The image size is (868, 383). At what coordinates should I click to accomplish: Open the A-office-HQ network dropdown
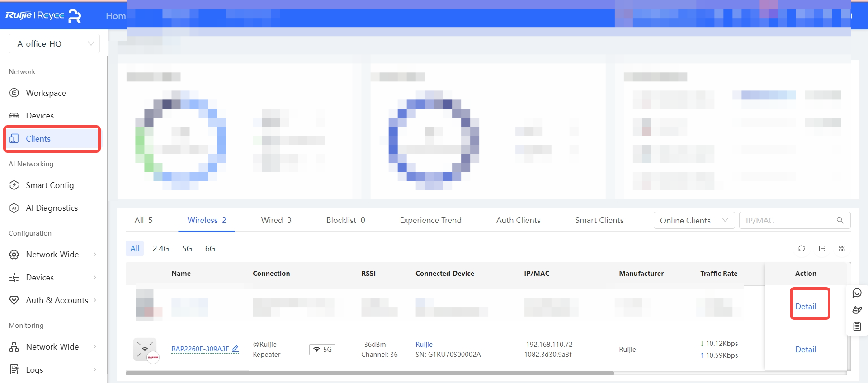tap(54, 44)
